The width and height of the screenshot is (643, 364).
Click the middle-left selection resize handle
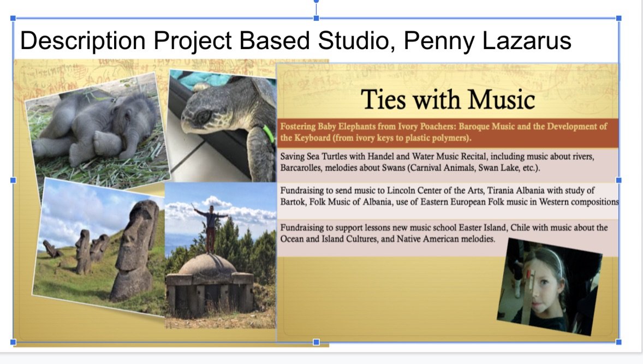point(13,180)
